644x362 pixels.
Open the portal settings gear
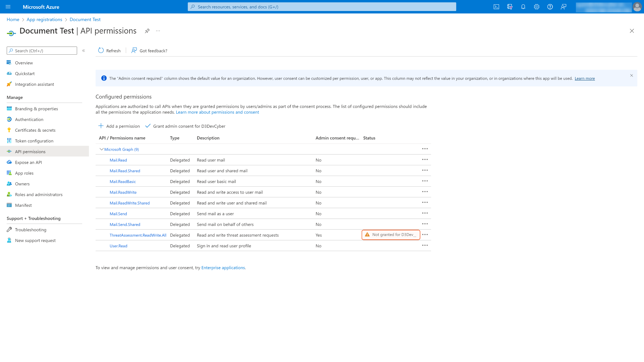pyautogui.click(x=536, y=7)
